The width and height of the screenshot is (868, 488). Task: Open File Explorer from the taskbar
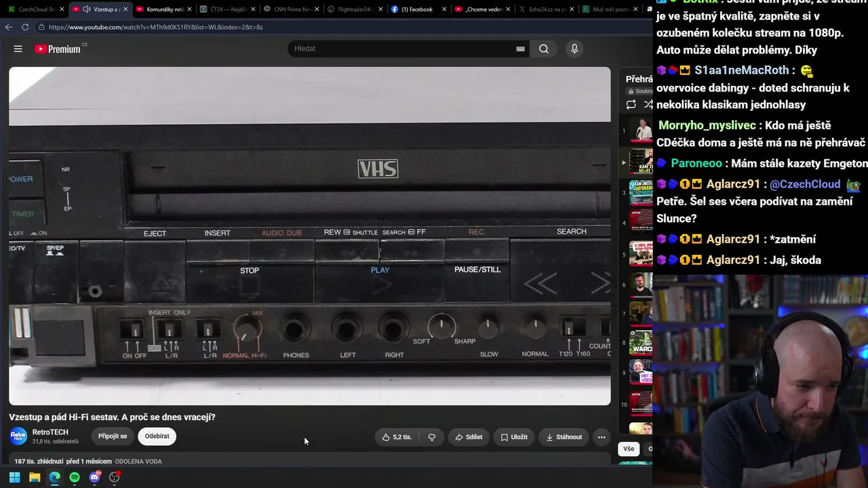[x=35, y=477]
